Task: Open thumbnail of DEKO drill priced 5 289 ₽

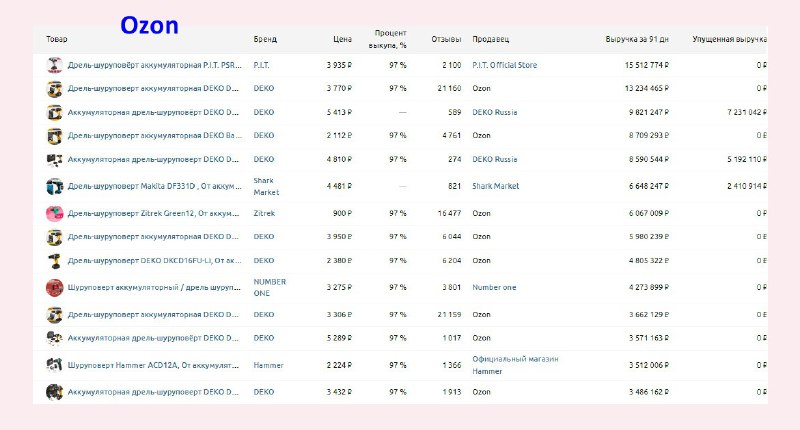Action: pyautogui.click(x=55, y=338)
